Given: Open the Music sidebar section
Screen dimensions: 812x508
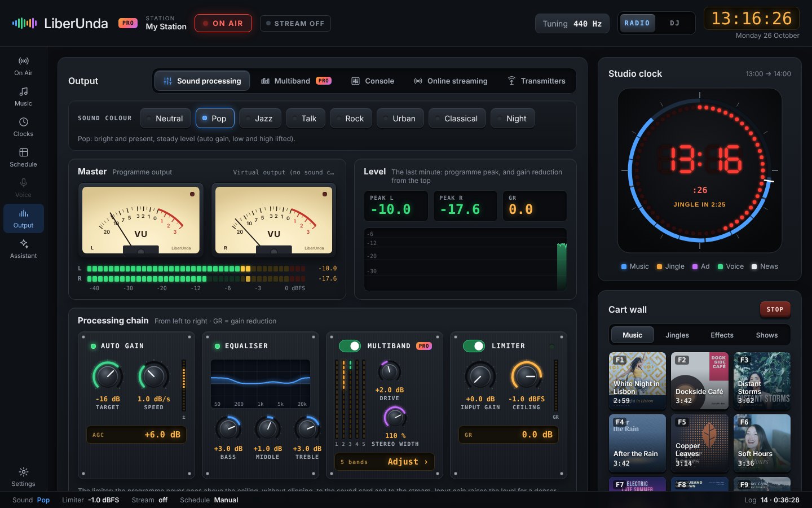Looking at the screenshot, I should [x=23, y=96].
